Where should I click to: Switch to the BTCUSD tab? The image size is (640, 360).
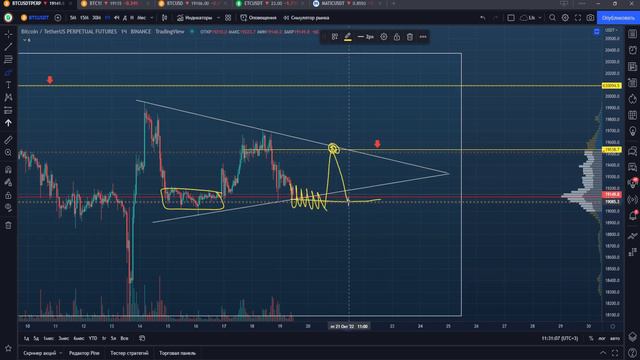tap(192, 4)
